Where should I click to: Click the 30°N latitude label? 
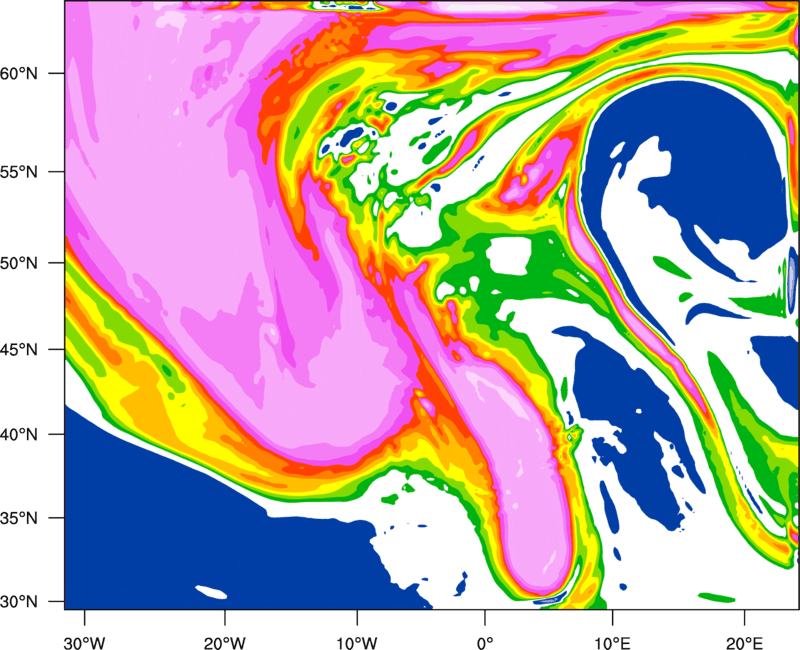(x=19, y=602)
